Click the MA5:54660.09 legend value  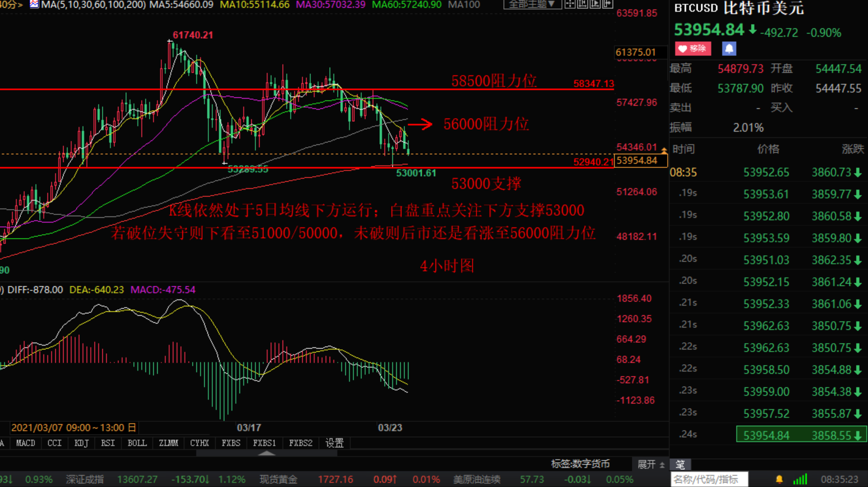(181, 5)
